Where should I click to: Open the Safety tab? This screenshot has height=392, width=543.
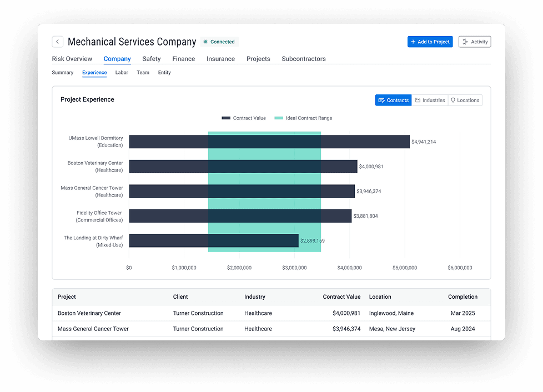(151, 59)
